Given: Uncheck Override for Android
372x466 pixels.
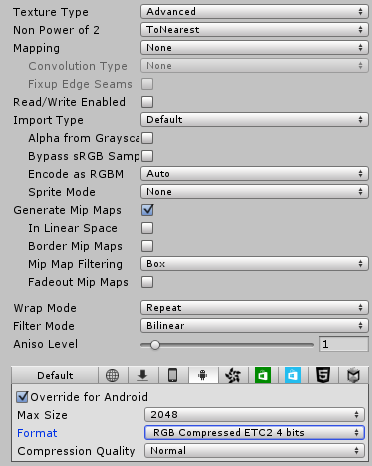Looking at the screenshot, I should (x=22, y=397).
